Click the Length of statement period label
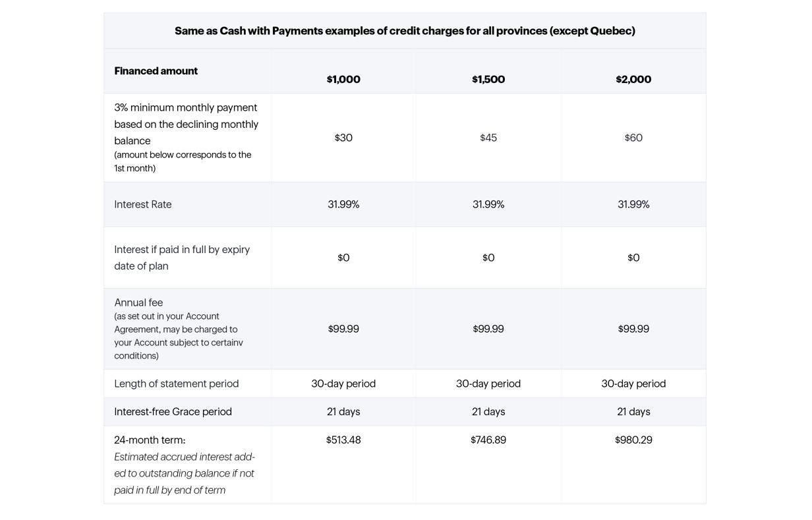Image resolution: width=812 pixels, height=520 pixels. click(177, 384)
